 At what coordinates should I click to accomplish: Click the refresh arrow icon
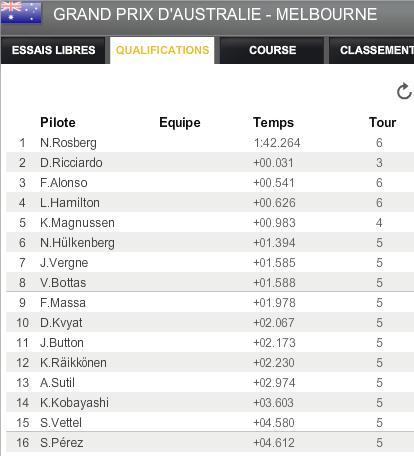coord(404,91)
